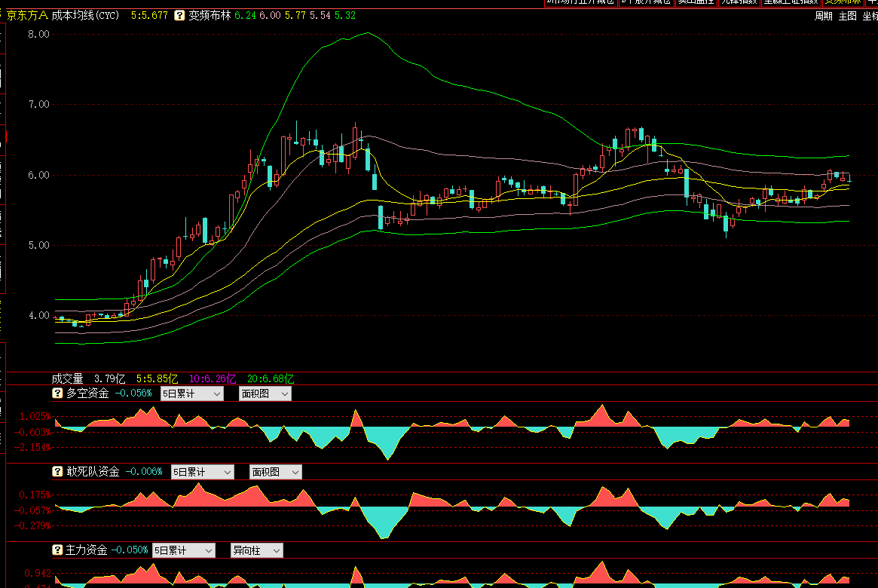Click the 1.025% axis label

35,417
